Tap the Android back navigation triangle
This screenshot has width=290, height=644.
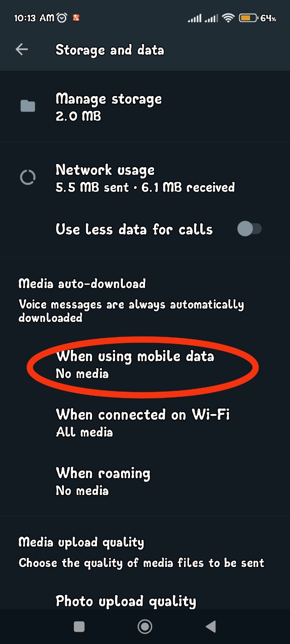tap(210, 626)
